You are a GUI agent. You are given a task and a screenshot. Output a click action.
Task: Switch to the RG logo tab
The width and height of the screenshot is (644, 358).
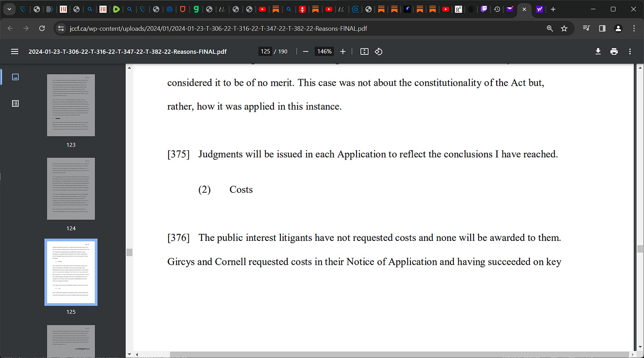pos(459,9)
